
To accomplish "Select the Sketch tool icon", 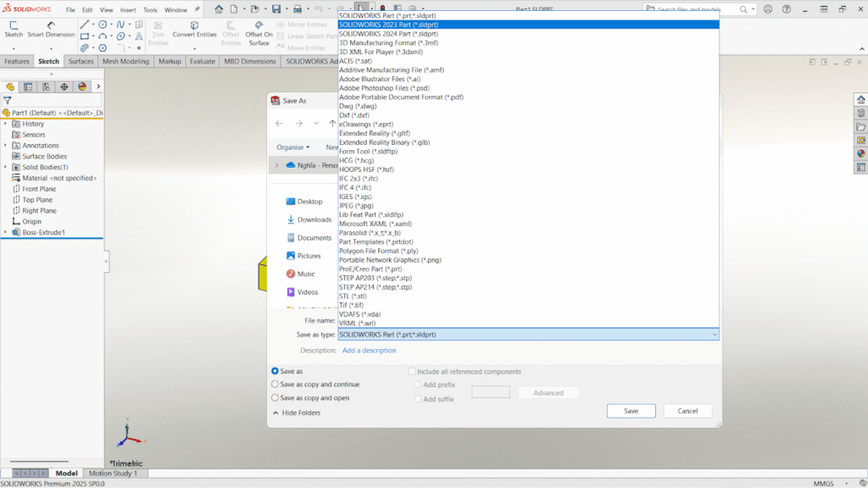I will tap(14, 29).
